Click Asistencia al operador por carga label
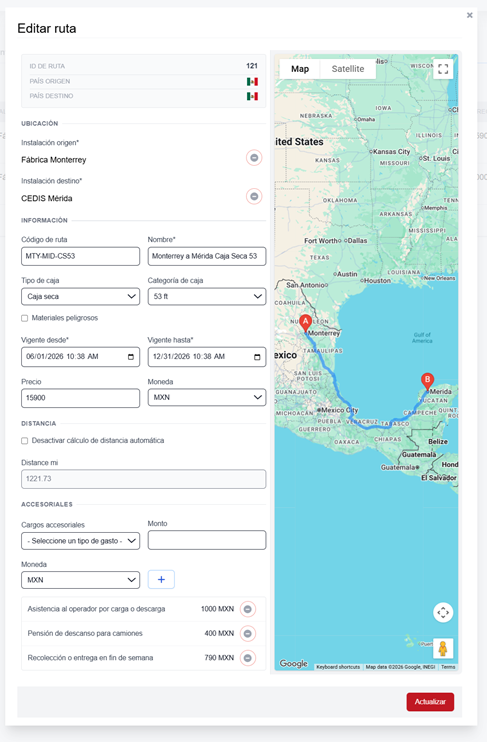 coord(97,609)
